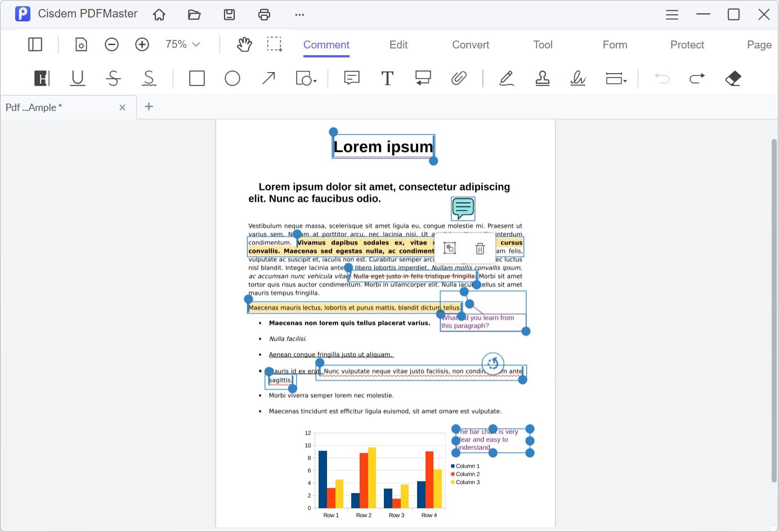
Task: Choose the Stamp tool
Action: [542, 78]
